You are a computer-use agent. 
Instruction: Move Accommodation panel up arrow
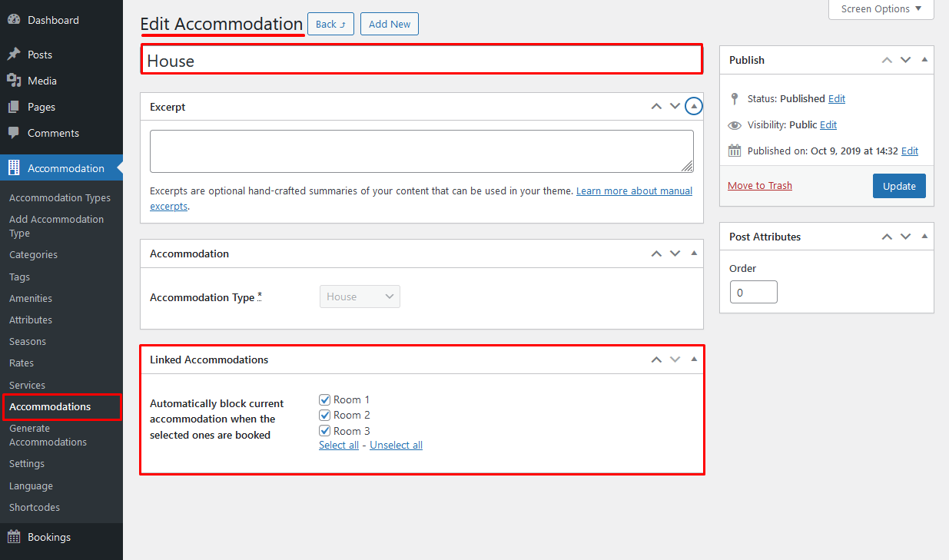[656, 253]
